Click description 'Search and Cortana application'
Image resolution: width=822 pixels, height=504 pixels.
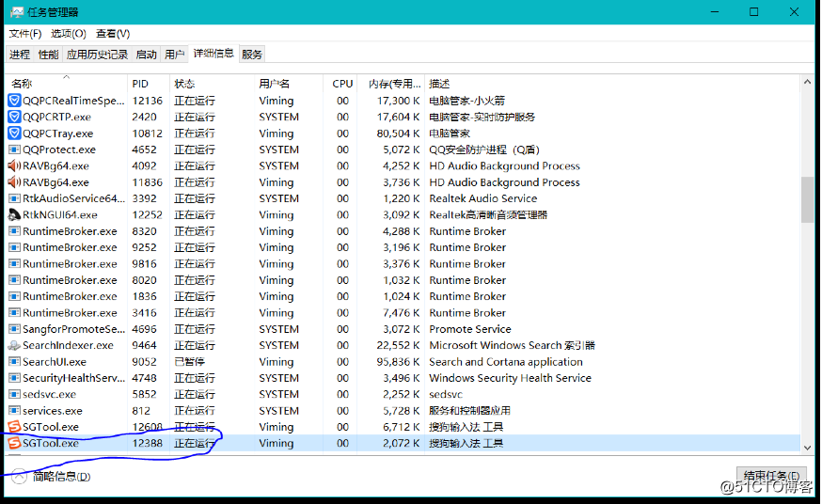(506, 361)
